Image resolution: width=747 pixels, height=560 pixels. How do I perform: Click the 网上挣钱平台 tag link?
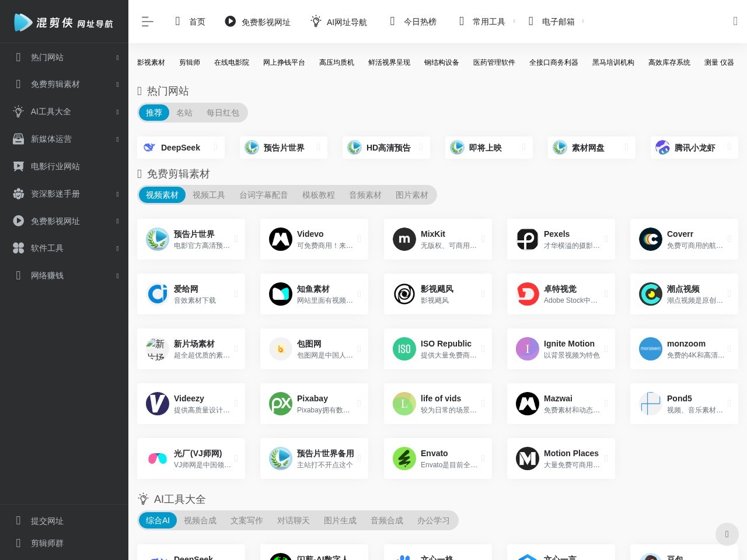click(x=284, y=62)
